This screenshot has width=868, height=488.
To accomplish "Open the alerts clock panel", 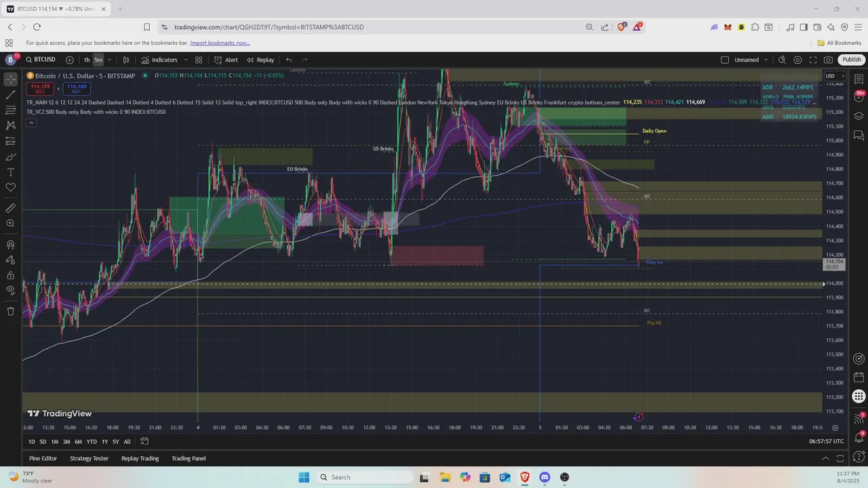I will pyautogui.click(x=859, y=98).
